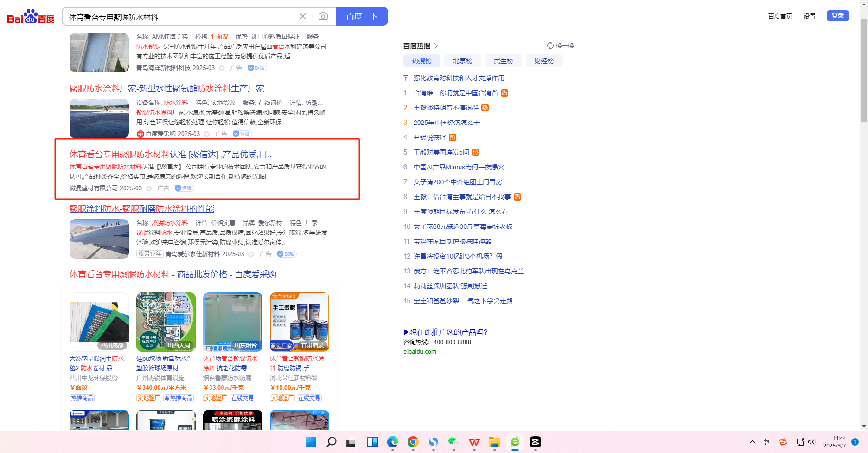Open the hot topic 台湾唯一称谓就是中国台湾省
Viewport: 868px width, 453px height.
coord(455,93)
